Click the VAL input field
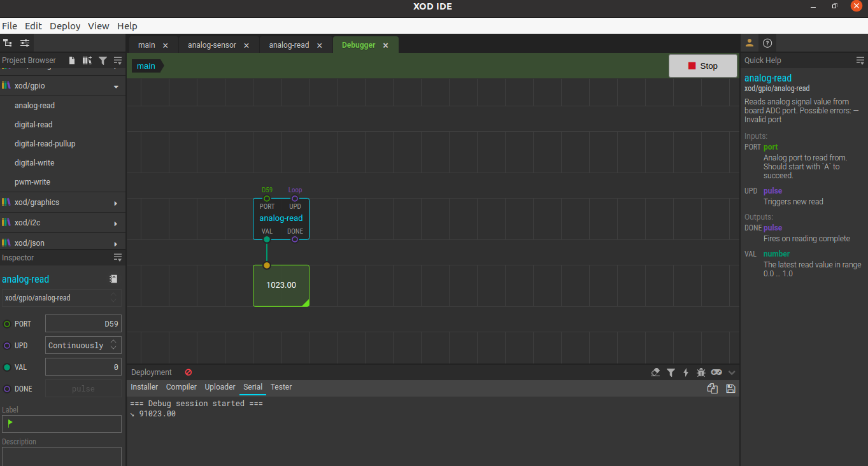 [x=83, y=367]
